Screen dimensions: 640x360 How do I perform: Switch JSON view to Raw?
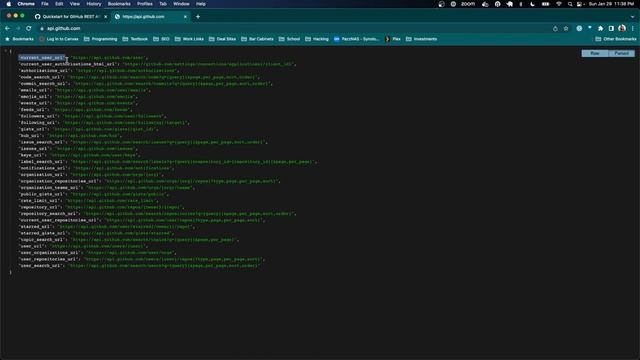(x=595, y=53)
